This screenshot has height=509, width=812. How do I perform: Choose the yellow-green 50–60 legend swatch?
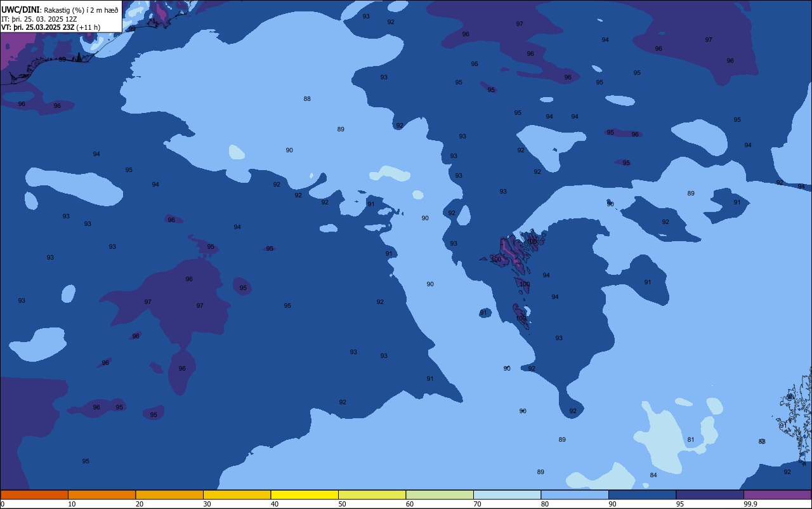[x=372, y=494]
